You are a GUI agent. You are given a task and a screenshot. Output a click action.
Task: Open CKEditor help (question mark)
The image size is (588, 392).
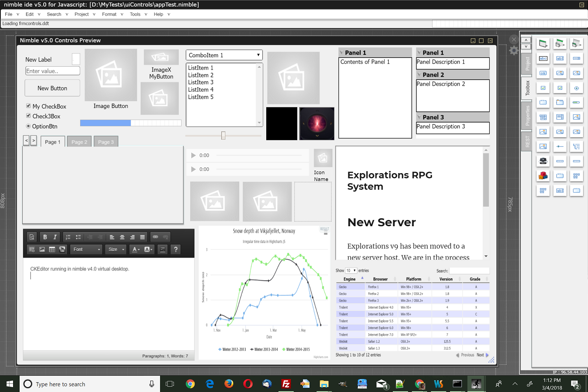tap(176, 249)
